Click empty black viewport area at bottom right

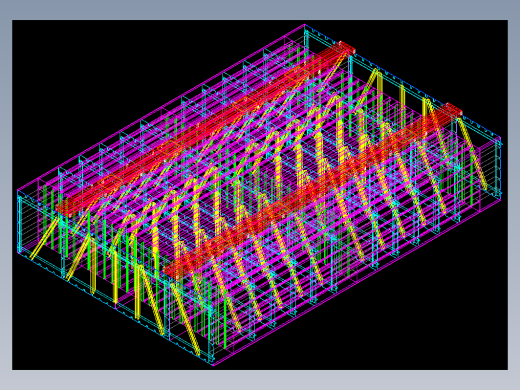pos(433,317)
